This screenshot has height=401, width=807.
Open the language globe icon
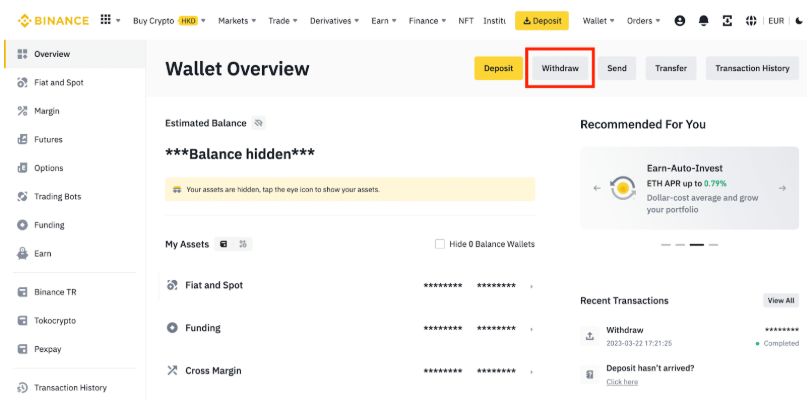coord(751,20)
